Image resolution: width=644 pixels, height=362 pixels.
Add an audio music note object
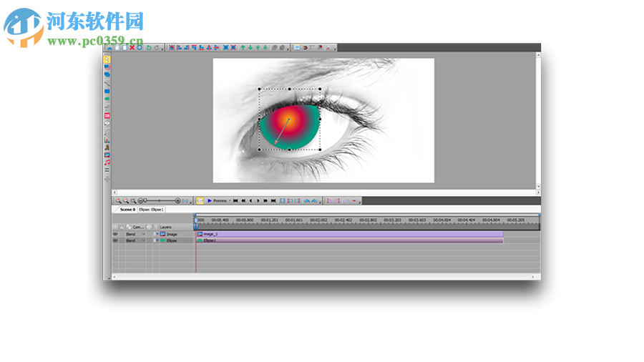(x=107, y=162)
